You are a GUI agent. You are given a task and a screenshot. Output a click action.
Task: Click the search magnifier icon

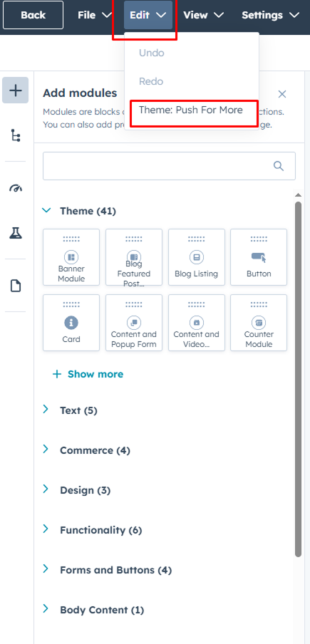pyautogui.click(x=279, y=166)
